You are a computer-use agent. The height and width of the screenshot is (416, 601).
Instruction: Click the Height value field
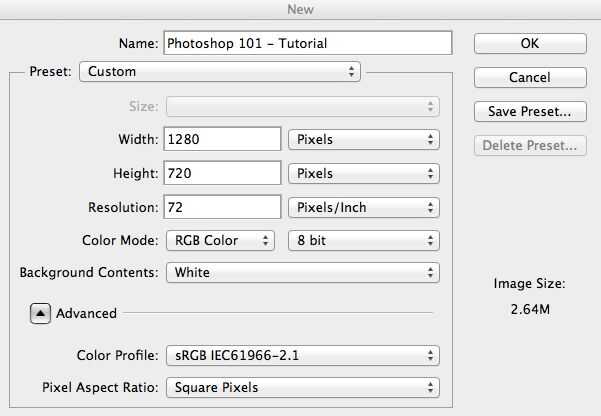pos(221,173)
